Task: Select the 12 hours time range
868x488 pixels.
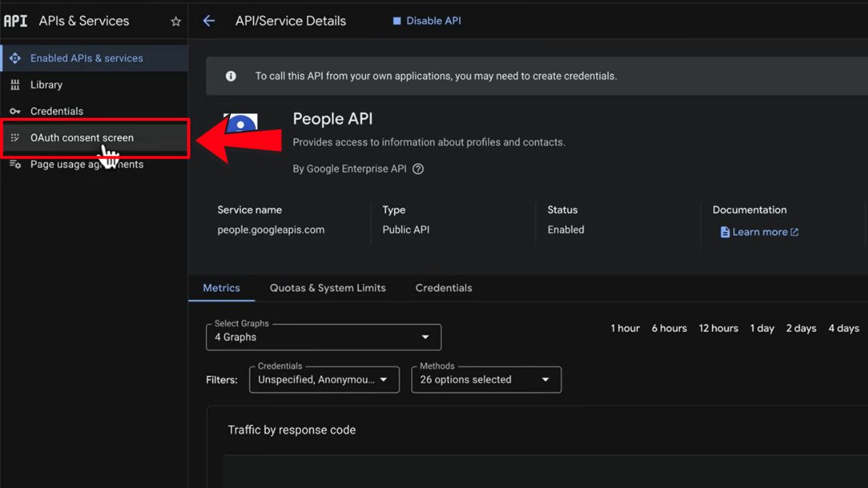Action: 718,328
